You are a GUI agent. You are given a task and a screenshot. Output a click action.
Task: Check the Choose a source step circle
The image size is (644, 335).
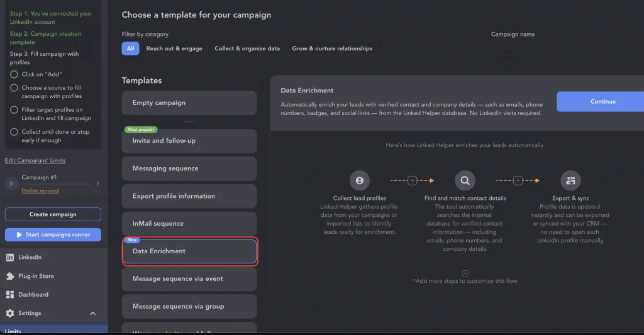click(x=14, y=88)
